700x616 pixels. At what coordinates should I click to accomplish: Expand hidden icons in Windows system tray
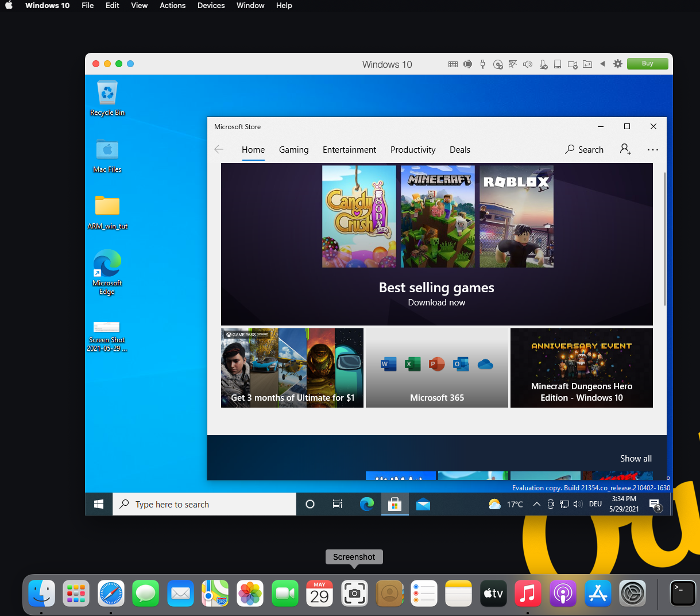[536, 504]
